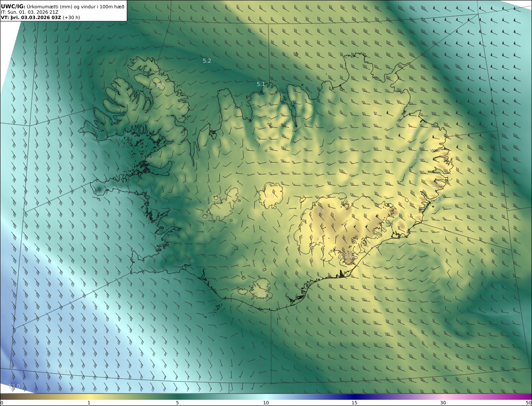The width and height of the screenshot is (532, 406).
Task: Click the colorbar tick label 10
Action: tap(266, 403)
